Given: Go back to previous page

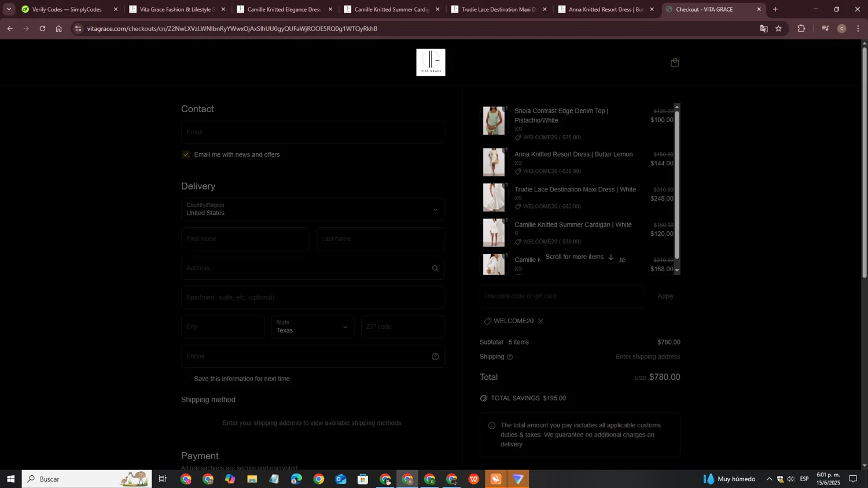Looking at the screenshot, I should (x=10, y=28).
